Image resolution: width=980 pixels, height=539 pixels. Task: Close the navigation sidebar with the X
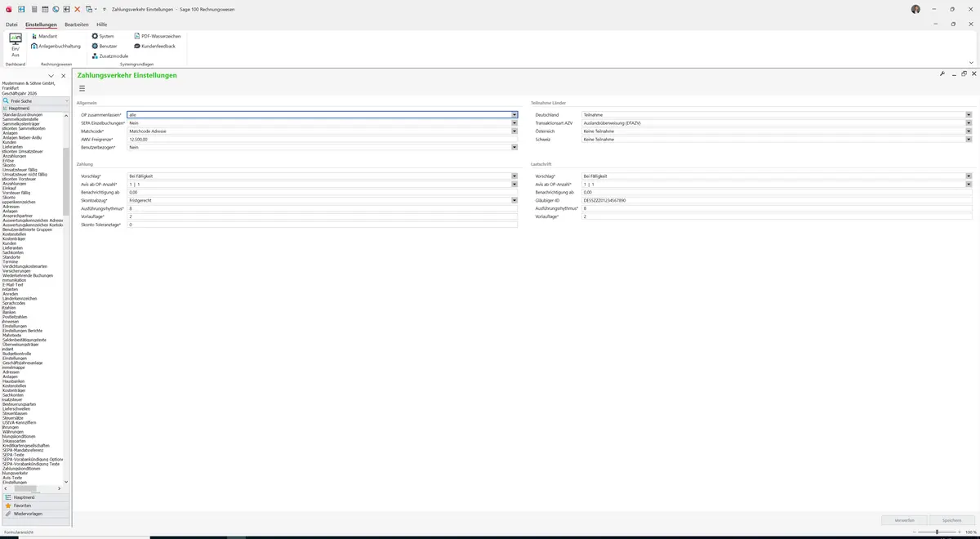[63, 76]
